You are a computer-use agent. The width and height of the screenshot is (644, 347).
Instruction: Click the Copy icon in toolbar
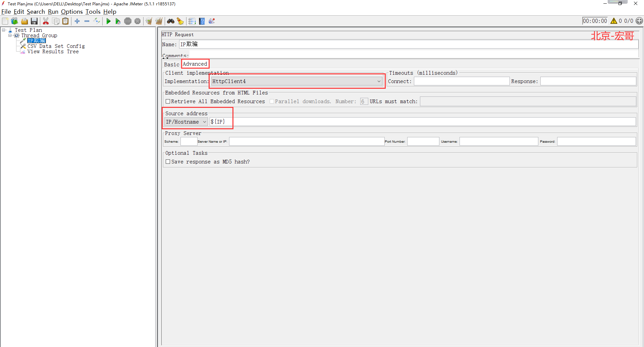(56, 21)
